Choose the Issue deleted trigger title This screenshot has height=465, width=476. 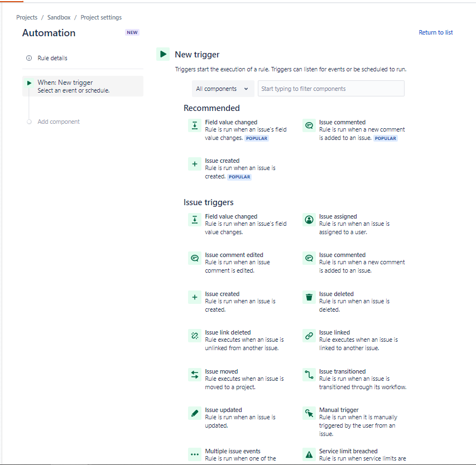336,294
